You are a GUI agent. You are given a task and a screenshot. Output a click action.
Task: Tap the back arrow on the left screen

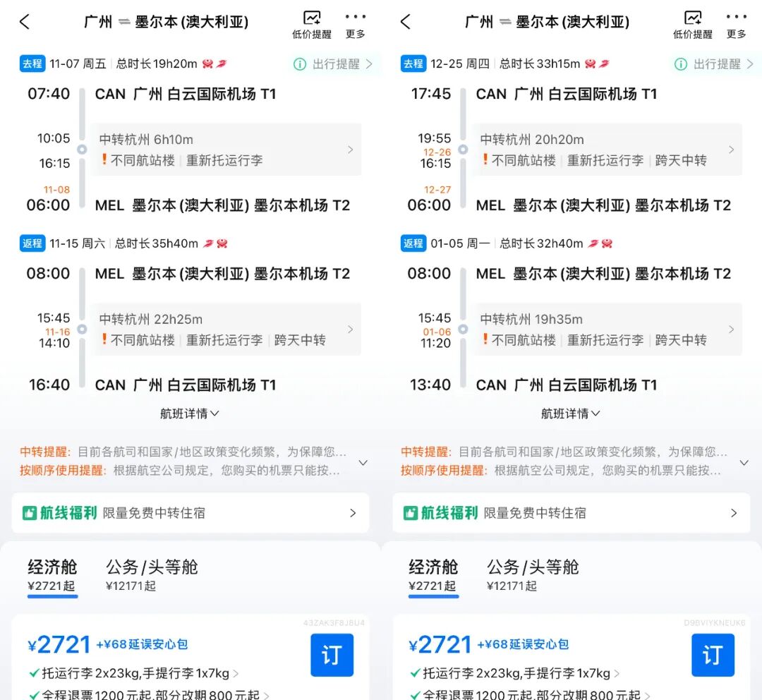pyautogui.click(x=25, y=22)
